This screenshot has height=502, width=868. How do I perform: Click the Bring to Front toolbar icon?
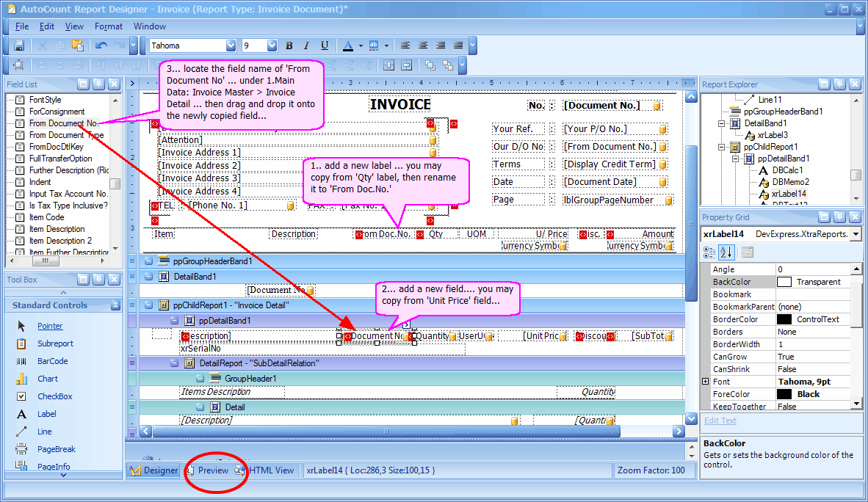tap(430, 65)
